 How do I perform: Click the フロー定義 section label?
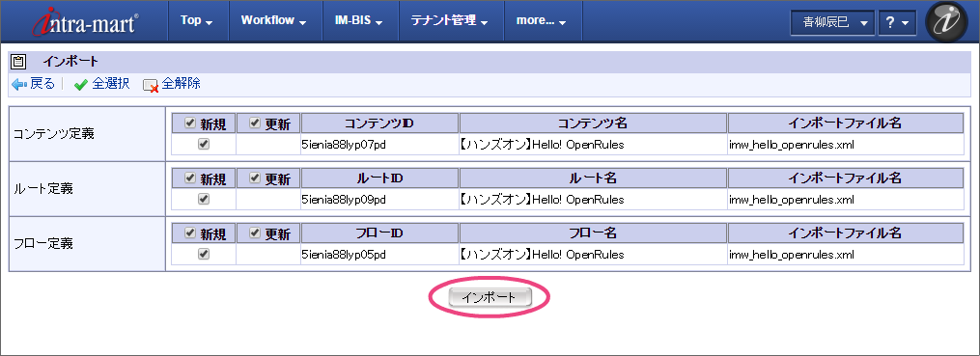pos(43,243)
